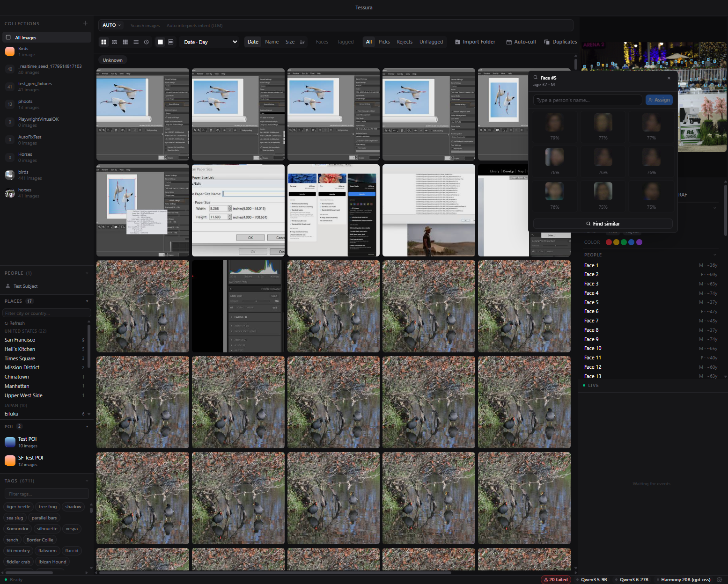Viewport: 728px width, 584px height.
Task: Click the Test Subject person icon
Action: pyautogui.click(x=8, y=286)
